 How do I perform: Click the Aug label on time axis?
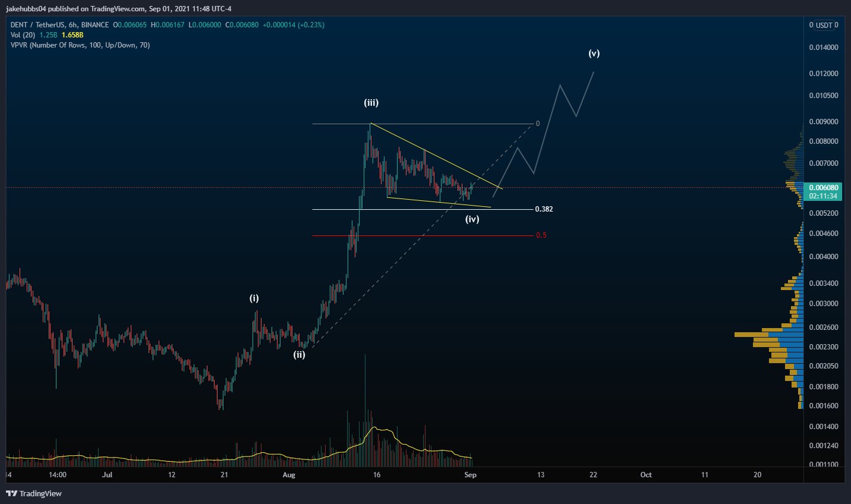[289, 475]
